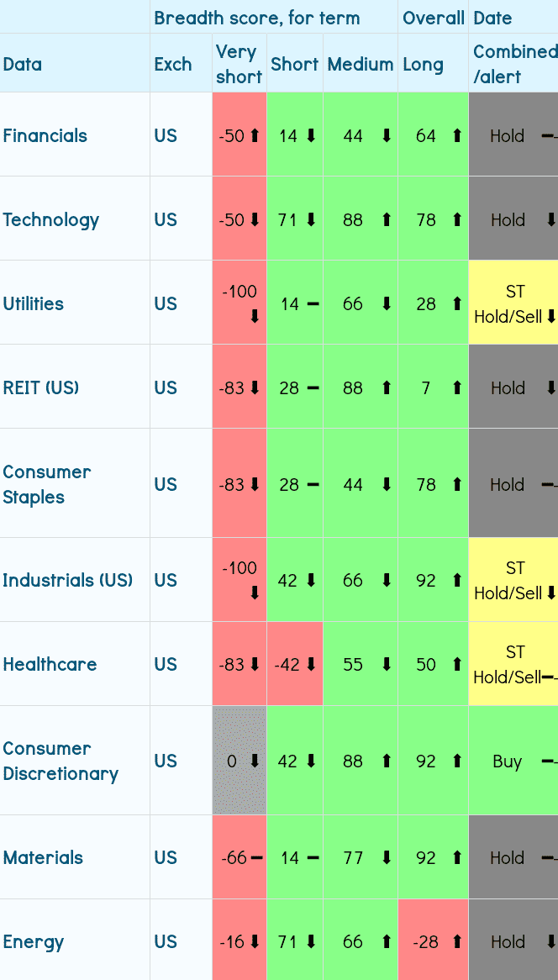The height and width of the screenshot is (980, 558).
Task: Click the dash icon in Consumer Staples short cell
Action: coord(313,484)
